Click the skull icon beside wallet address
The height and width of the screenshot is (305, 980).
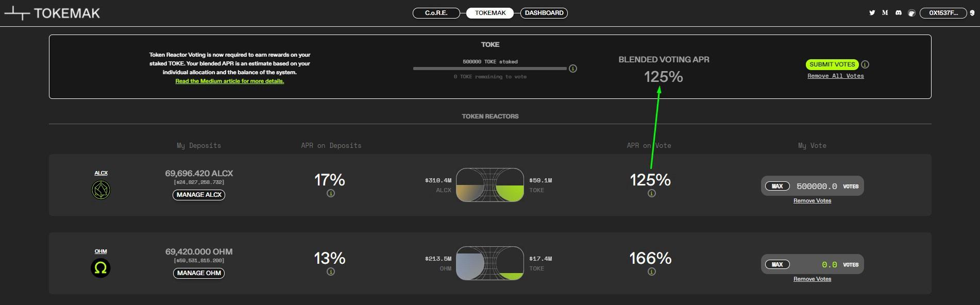point(972,13)
